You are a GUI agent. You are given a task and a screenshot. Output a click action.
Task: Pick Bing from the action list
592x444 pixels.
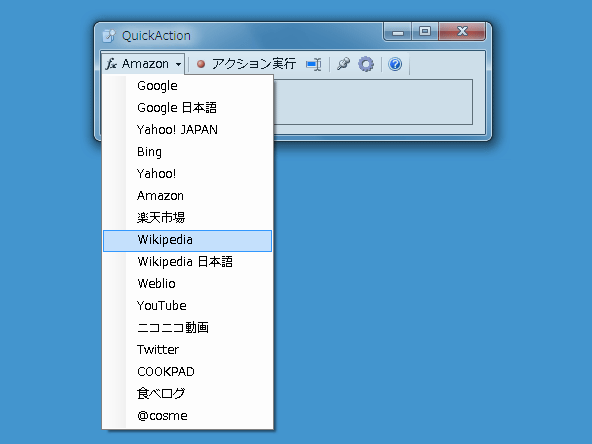pyautogui.click(x=187, y=152)
